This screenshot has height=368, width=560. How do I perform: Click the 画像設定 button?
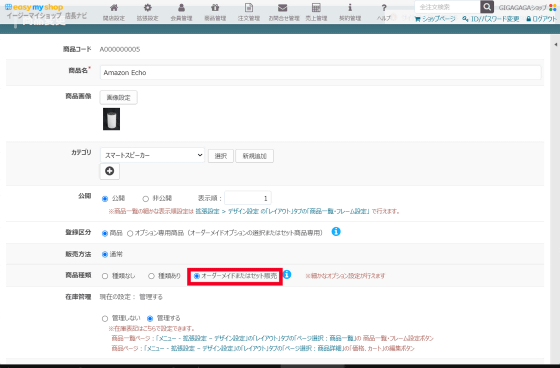[x=119, y=98]
